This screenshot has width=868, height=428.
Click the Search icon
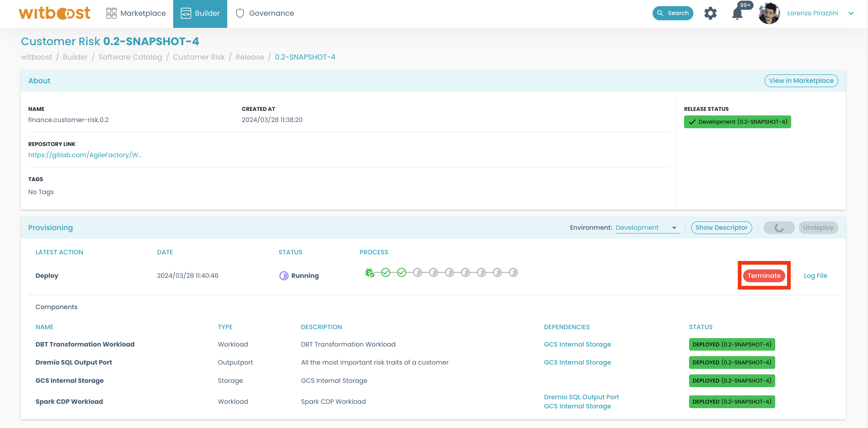pyautogui.click(x=673, y=13)
